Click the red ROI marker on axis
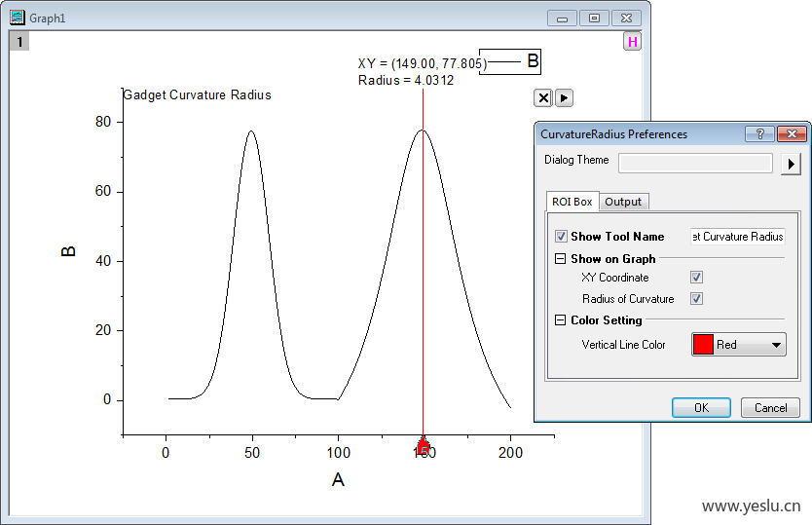This screenshot has height=525, width=812. tap(424, 446)
